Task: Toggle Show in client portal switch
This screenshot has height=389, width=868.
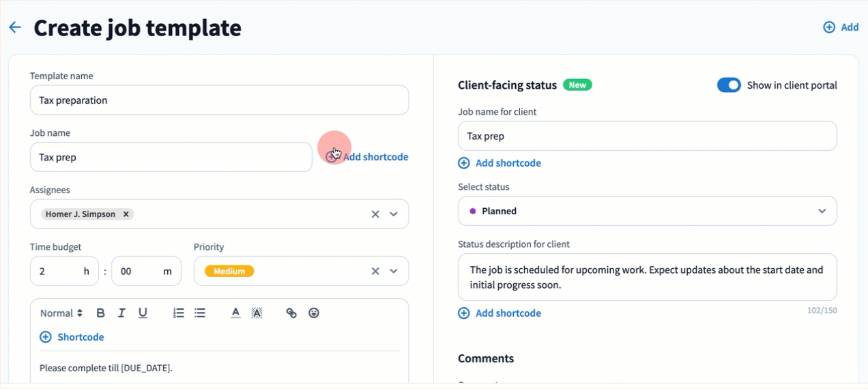Action: coord(729,85)
